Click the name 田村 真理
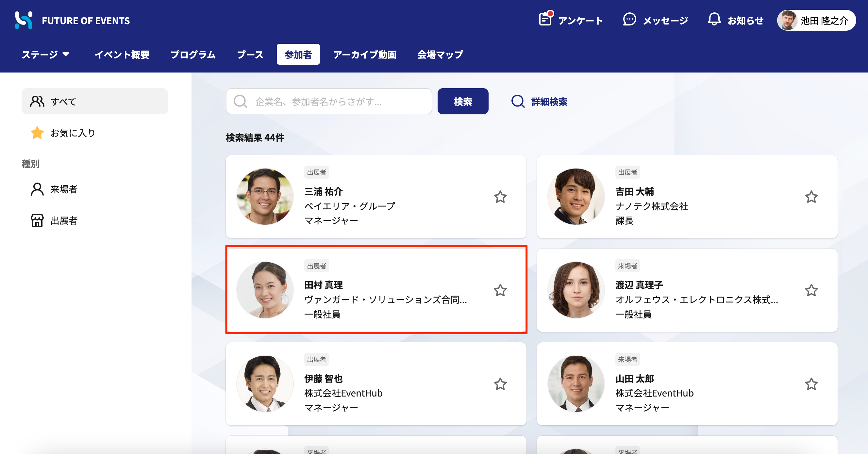Viewport: 868px width, 454px height. [x=324, y=285]
